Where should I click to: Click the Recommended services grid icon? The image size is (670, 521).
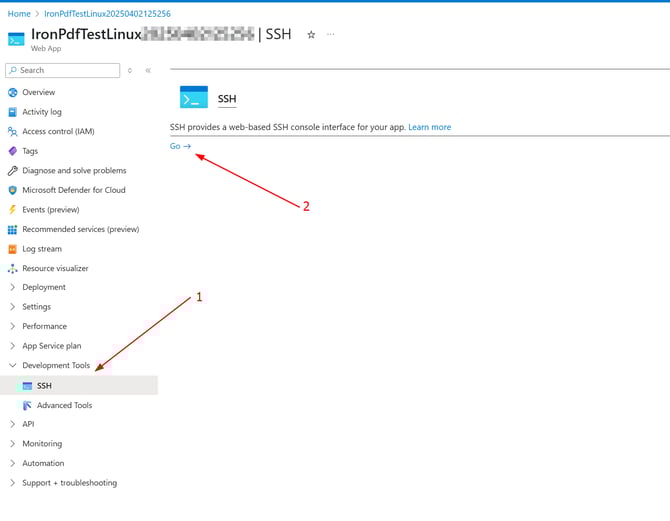[12, 230]
